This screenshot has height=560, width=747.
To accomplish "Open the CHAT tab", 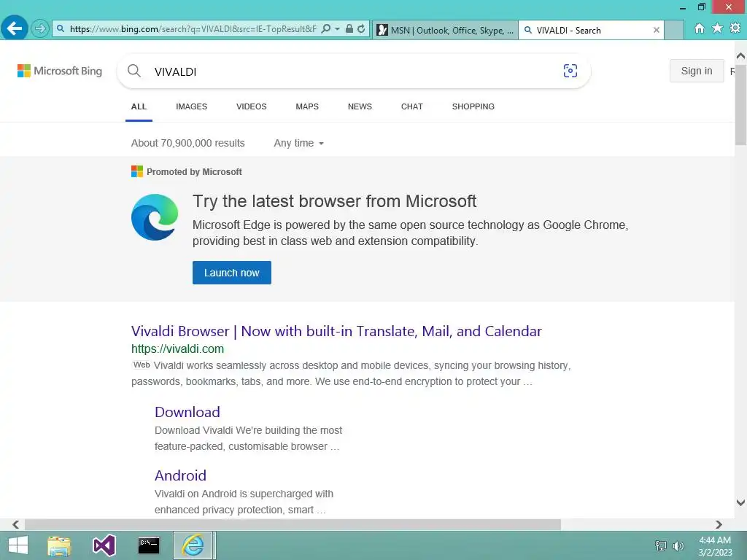I will click(412, 106).
